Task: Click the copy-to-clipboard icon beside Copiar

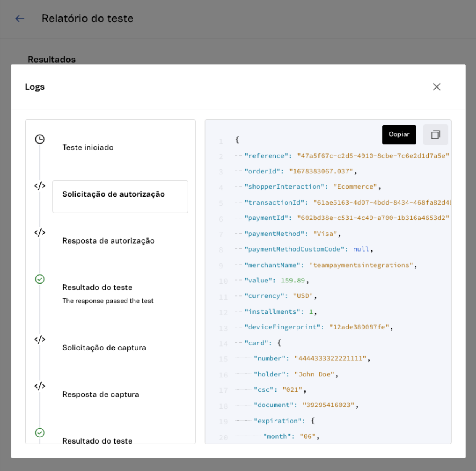Action: 436,134
